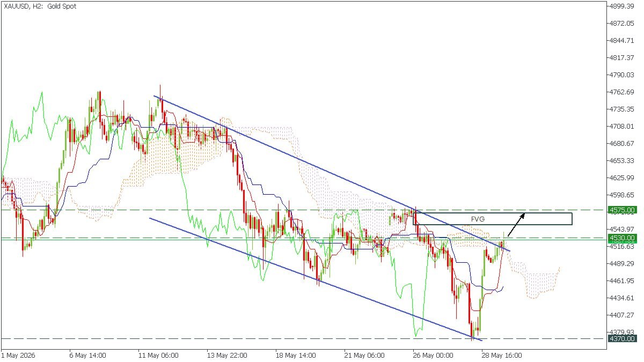Select the 4872.05 price axis value

623,24
